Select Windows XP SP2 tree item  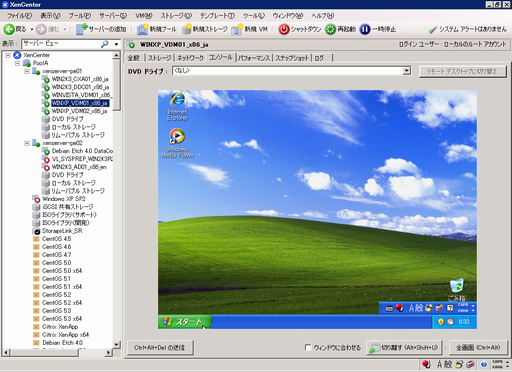click(64, 199)
